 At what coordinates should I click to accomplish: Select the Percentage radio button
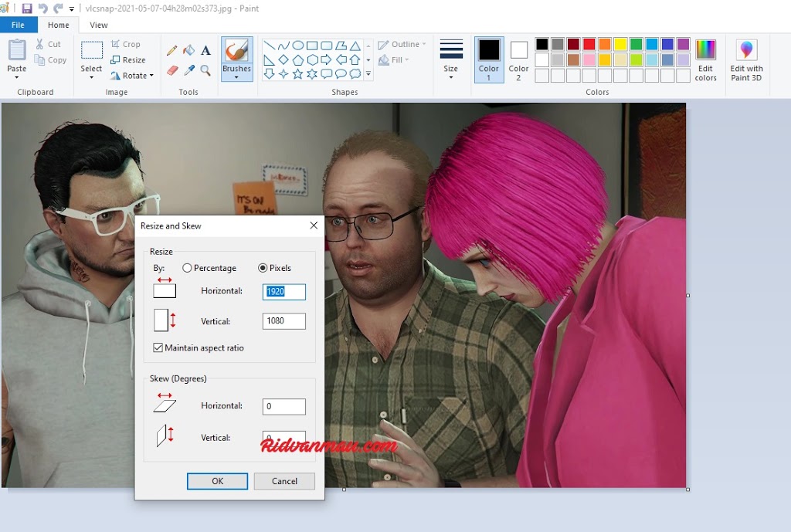tap(187, 268)
